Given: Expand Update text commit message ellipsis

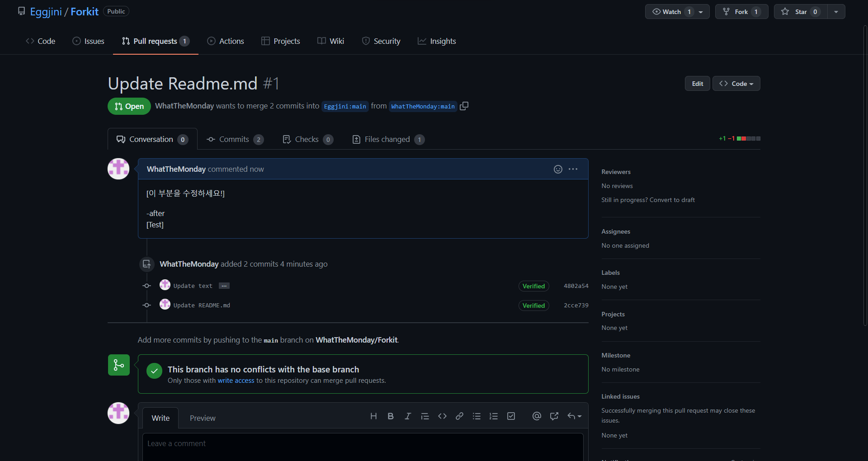Looking at the screenshot, I should tap(224, 286).
